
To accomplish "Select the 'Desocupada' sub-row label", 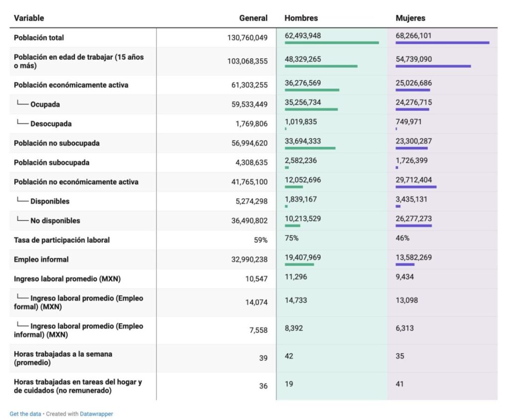I will click(x=51, y=124).
